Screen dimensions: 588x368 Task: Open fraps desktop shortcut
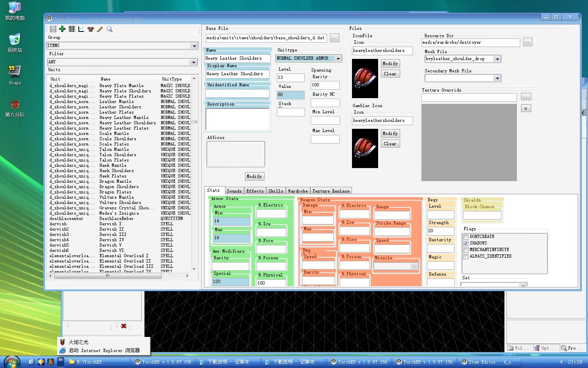[x=15, y=75]
